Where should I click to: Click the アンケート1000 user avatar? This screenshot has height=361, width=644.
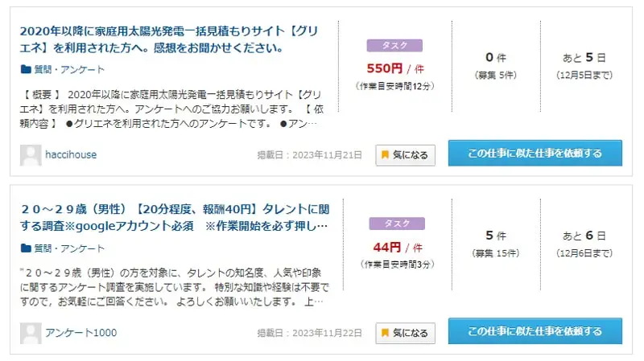(31, 333)
